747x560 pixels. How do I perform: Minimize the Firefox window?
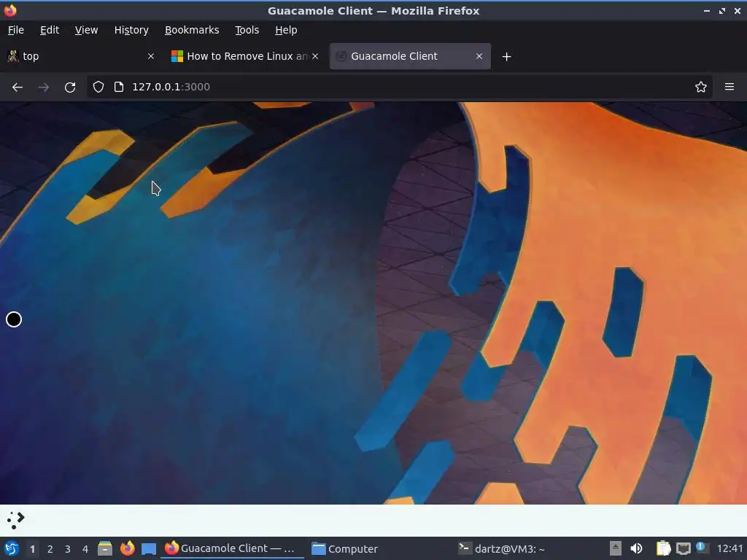pyautogui.click(x=707, y=10)
